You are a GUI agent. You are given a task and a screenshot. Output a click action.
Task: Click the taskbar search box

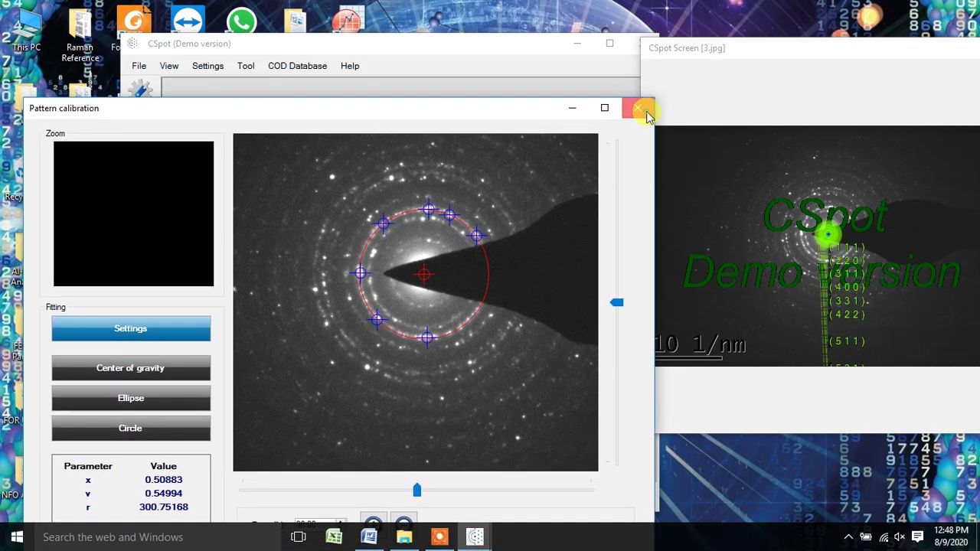[157, 537]
